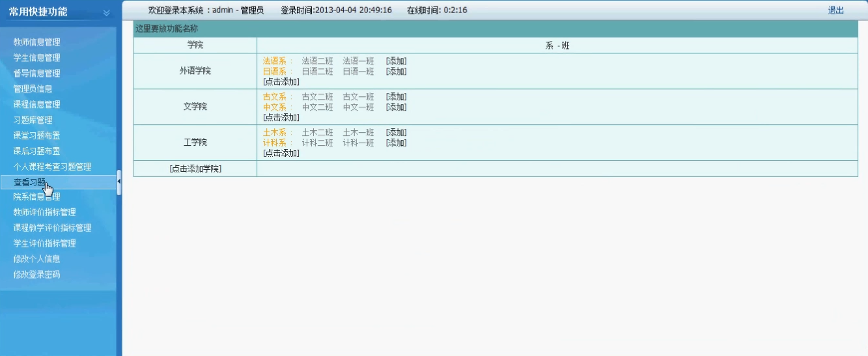The height and width of the screenshot is (356, 868).
Task: Click [添加] in the 日语系 row
Action: pos(397,72)
